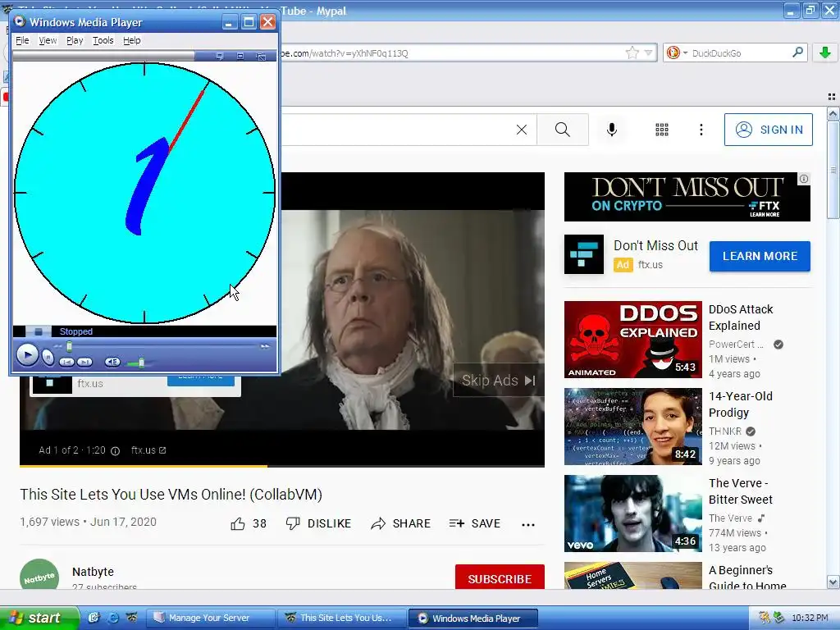Skip to next track in Media Player
840x630 pixels.
(84, 362)
